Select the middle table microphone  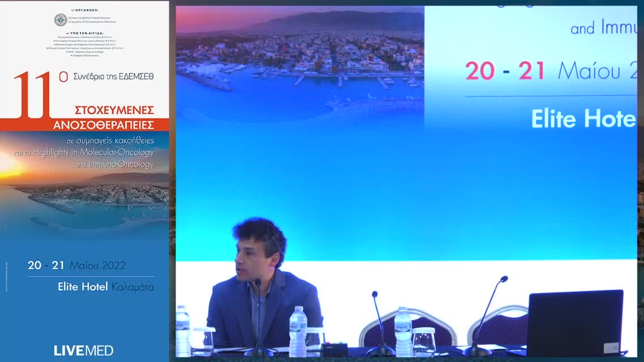click(379, 324)
